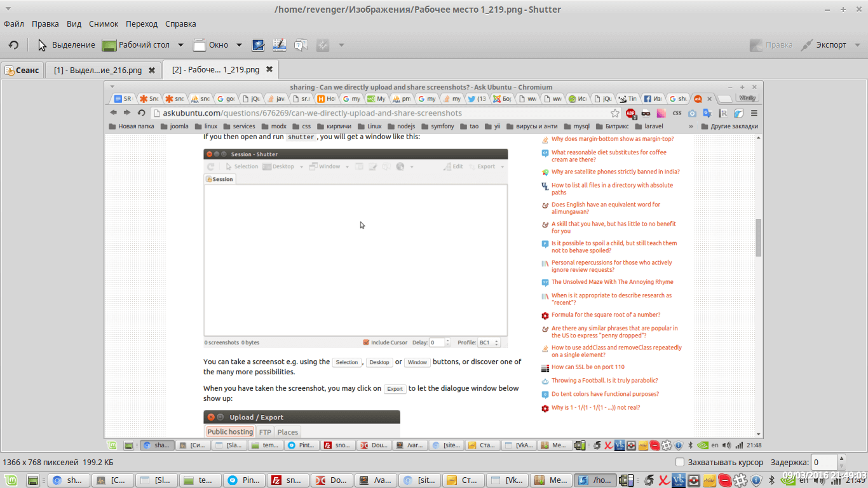
Task: Click the redo capture arrow icon
Action: pos(13,45)
